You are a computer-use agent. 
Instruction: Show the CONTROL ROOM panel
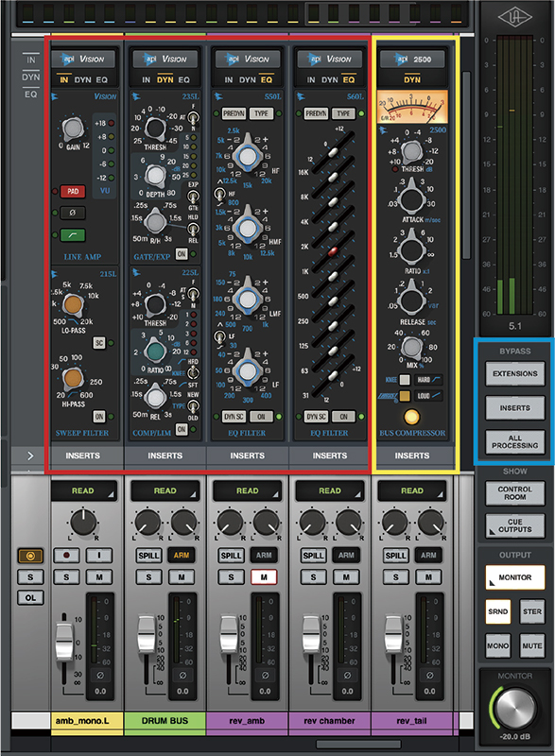515,492
